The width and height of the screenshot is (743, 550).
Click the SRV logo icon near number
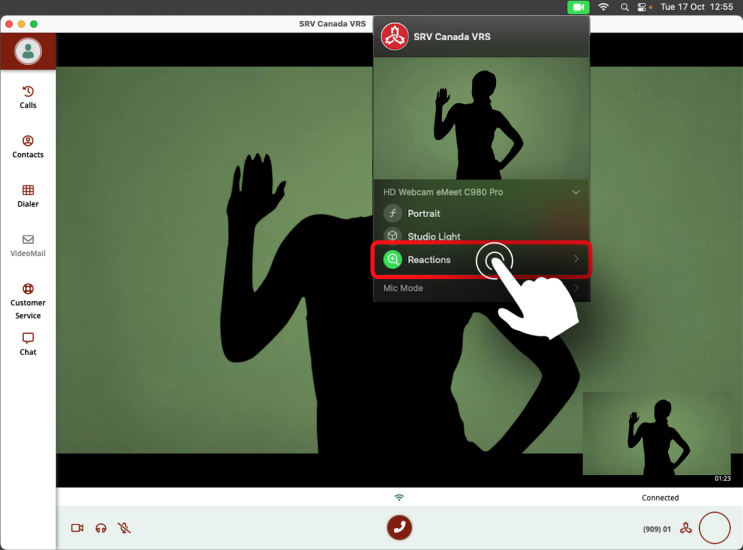click(x=686, y=528)
